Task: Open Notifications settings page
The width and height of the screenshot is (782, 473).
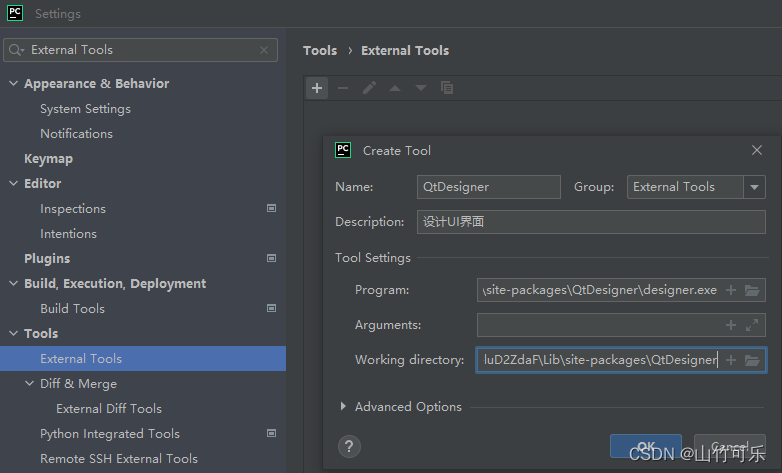Action: coord(76,134)
